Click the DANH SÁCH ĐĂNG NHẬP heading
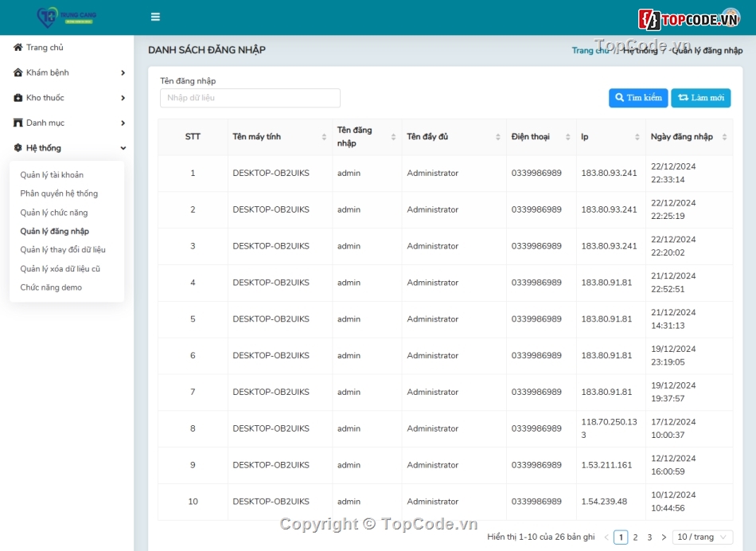Screen dimensions: 756x551 coord(207,49)
